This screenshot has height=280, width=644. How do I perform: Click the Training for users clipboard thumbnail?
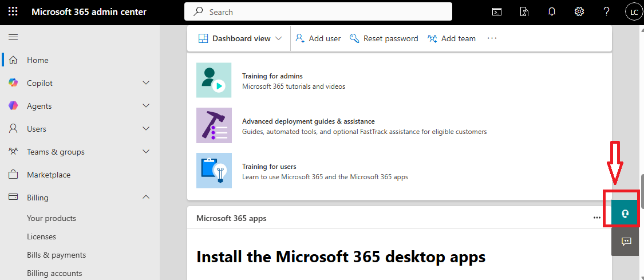coord(214,171)
